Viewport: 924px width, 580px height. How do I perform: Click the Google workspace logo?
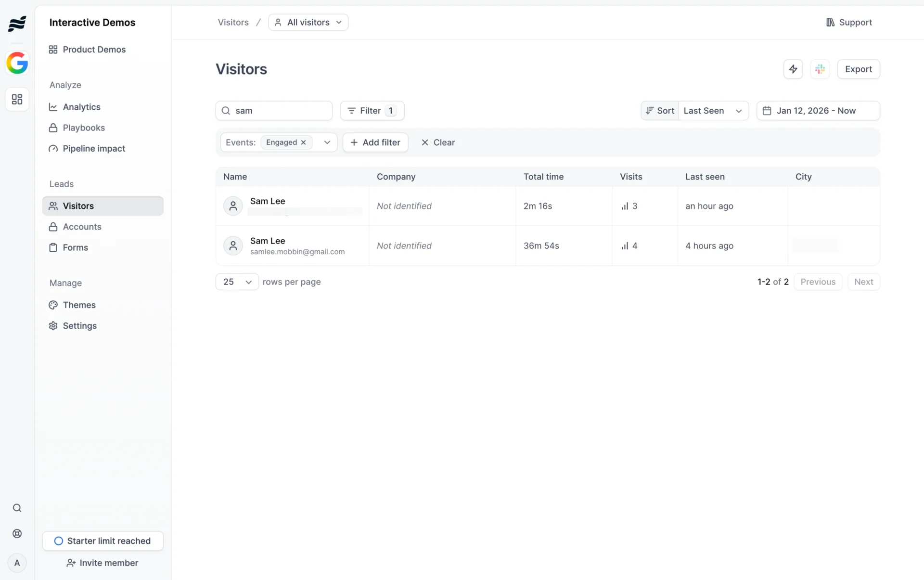(x=17, y=63)
